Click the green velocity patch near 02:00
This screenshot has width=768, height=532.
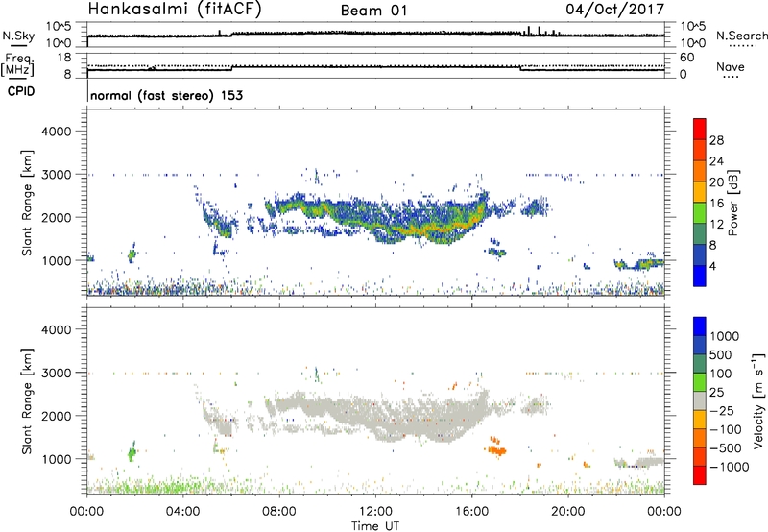pos(132,452)
